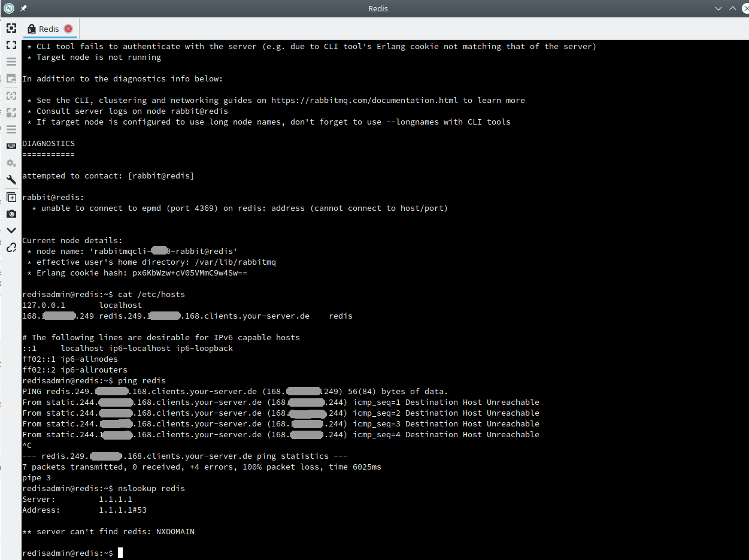The width and height of the screenshot is (749, 560).
Task: Click the DIAGNOSTICS heading in terminal
Action: pyautogui.click(x=48, y=144)
